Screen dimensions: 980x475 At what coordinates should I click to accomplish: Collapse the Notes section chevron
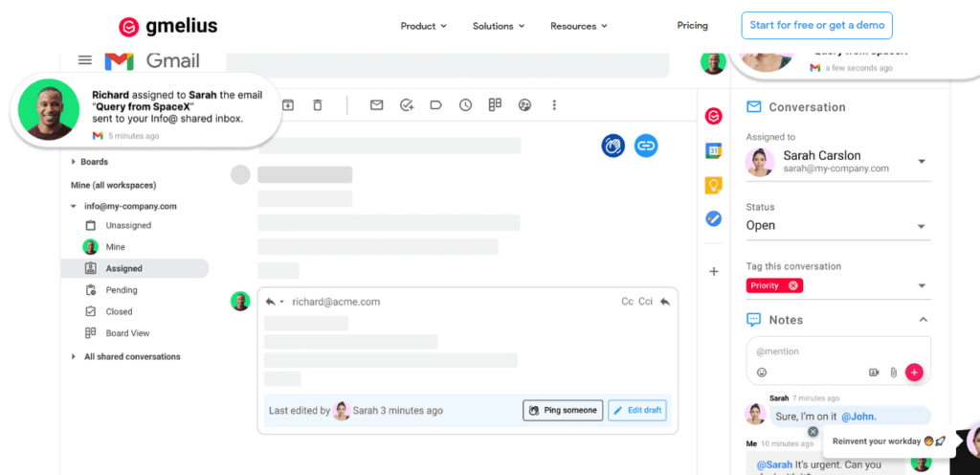pyautogui.click(x=924, y=319)
